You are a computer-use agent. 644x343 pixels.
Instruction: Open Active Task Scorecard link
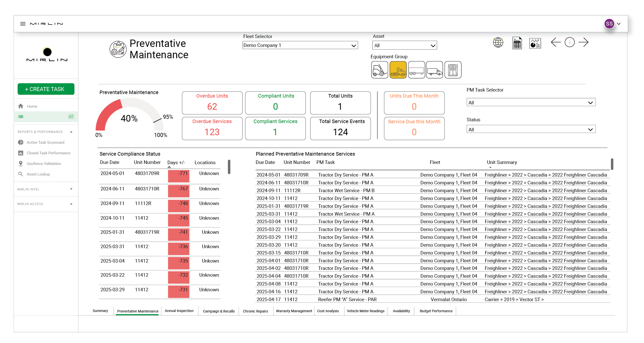pyautogui.click(x=45, y=142)
